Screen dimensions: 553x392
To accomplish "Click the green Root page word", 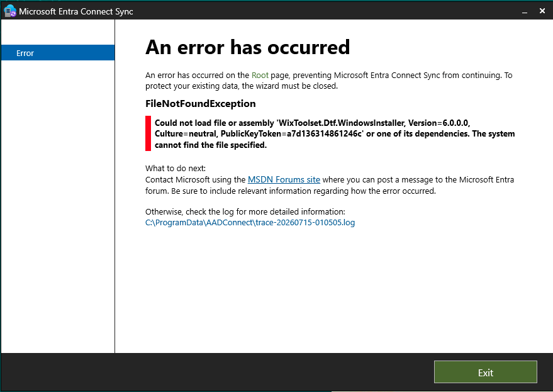I will click(260, 75).
